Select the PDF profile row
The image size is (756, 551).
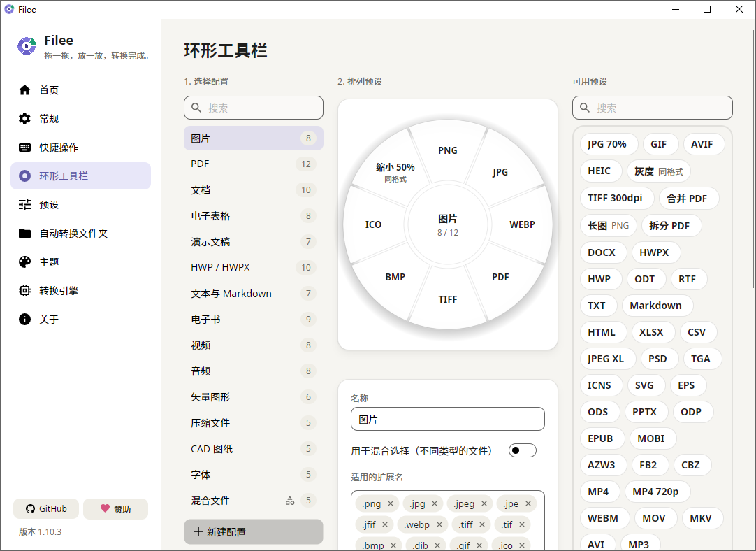[254, 164]
